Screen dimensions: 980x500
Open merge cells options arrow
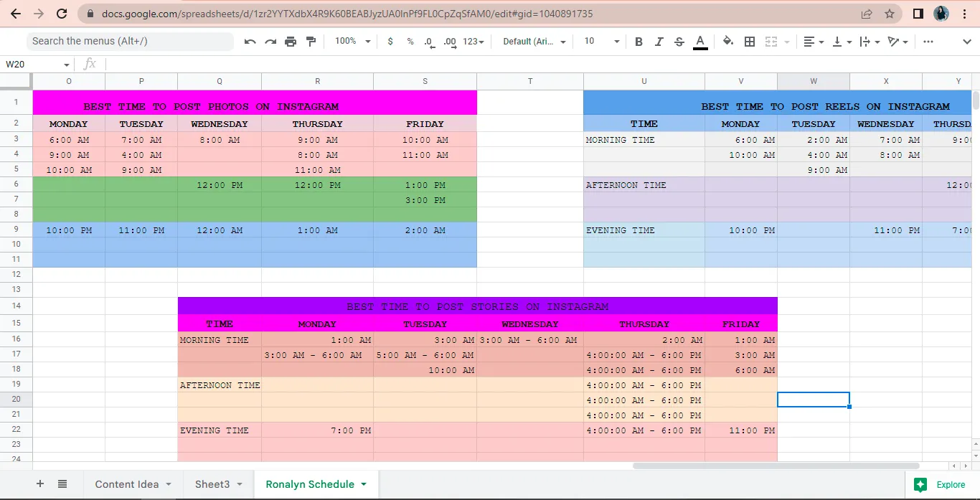786,42
